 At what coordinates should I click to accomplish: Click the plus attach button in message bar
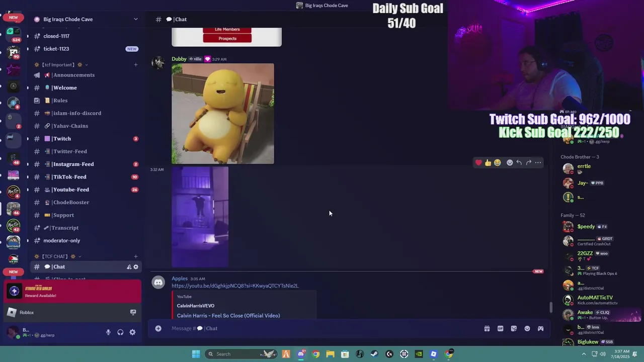pyautogui.click(x=158, y=328)
